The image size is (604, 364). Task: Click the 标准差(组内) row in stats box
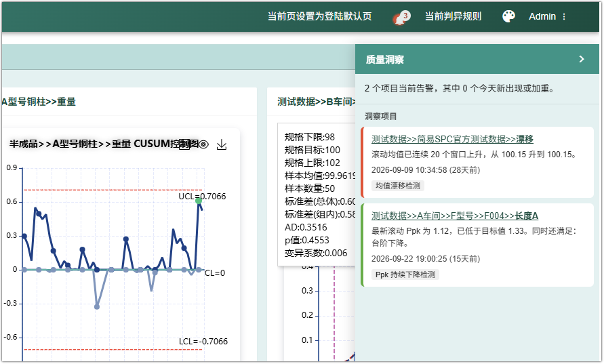(320, 215)
